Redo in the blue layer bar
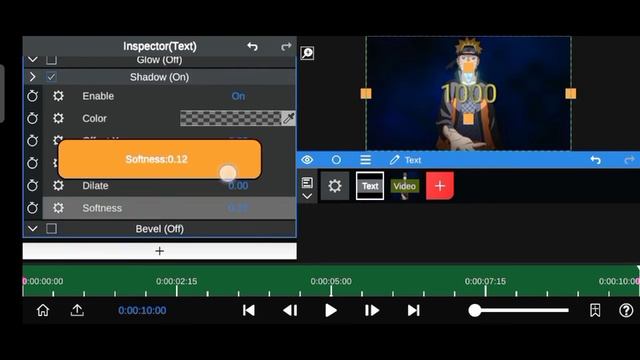This screenshot has width=640, height=360. click(629, 160)
